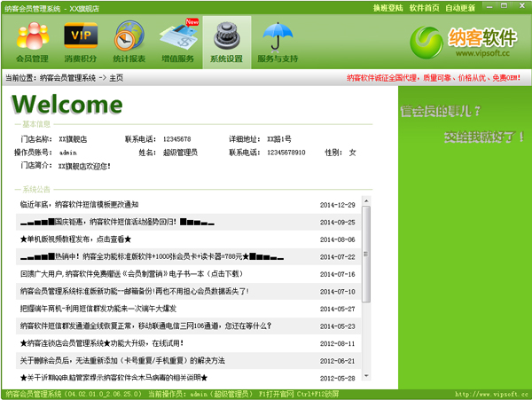The height and width of the screenshot is (400, 532).
Task: Open 统计报表 statistics chart icon
Action: (x=128, y=43)
